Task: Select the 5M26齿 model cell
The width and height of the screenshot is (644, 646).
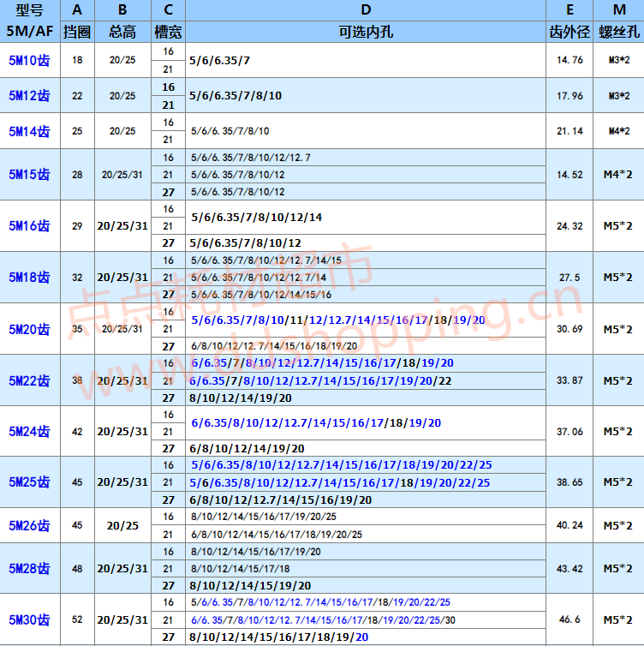Action: 30,525
